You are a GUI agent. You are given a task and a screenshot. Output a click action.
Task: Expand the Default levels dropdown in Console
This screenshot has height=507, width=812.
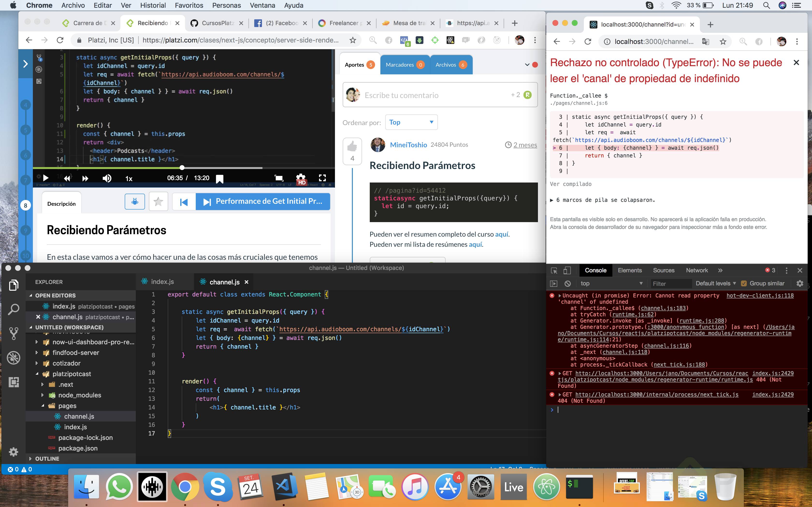click(715, 284)
